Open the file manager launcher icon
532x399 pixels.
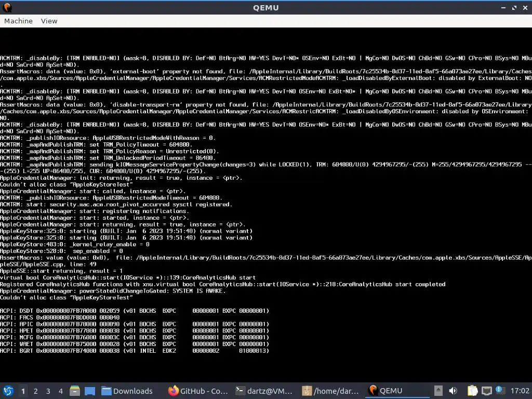pyautogui.click(x=75, y=391)
